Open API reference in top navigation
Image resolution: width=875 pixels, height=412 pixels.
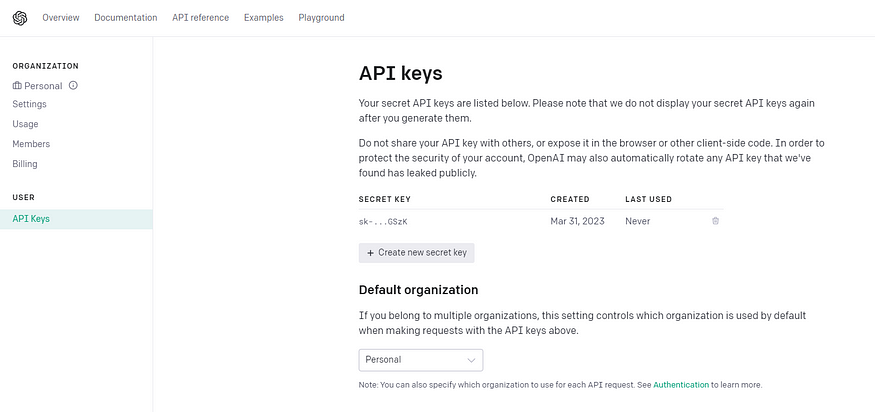(x=200, y=17)
